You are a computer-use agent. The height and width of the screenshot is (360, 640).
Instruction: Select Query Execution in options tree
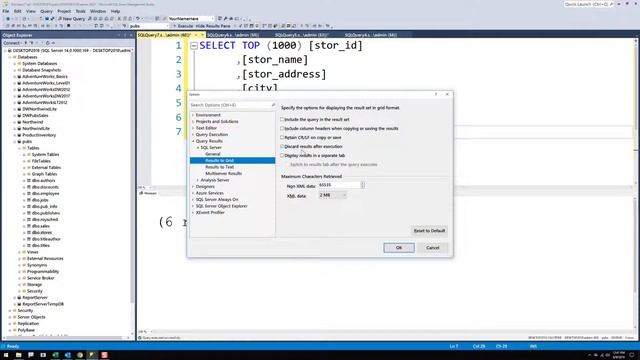[x=211, y=135]
